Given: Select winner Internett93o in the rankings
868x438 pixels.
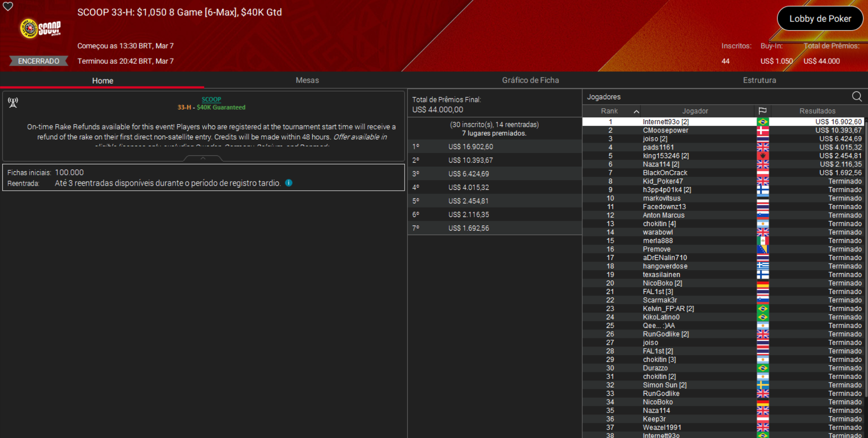Looking at the screenshot, I should [x=665, y=121].
